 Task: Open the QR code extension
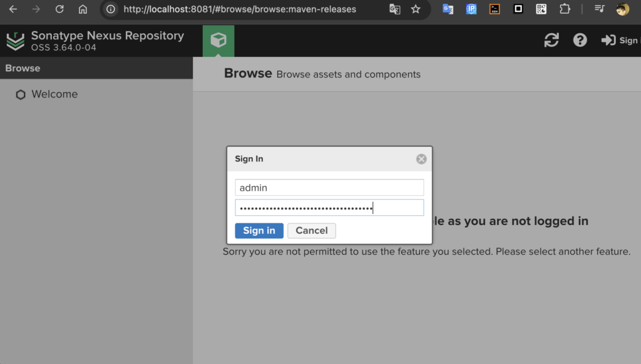[541, 9]
